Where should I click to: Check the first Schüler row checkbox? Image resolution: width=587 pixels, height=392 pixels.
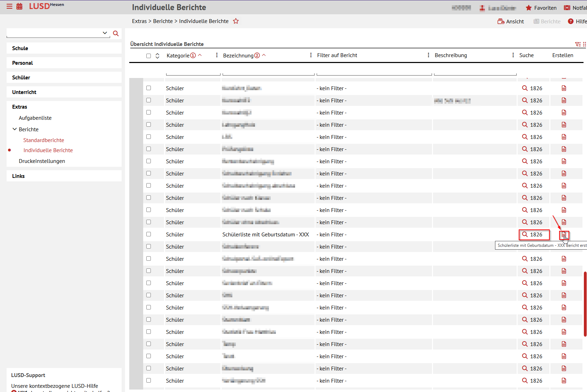coord(149,88)
